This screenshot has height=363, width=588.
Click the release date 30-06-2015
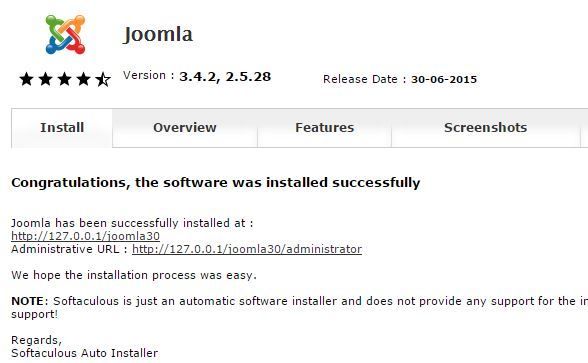444,80
